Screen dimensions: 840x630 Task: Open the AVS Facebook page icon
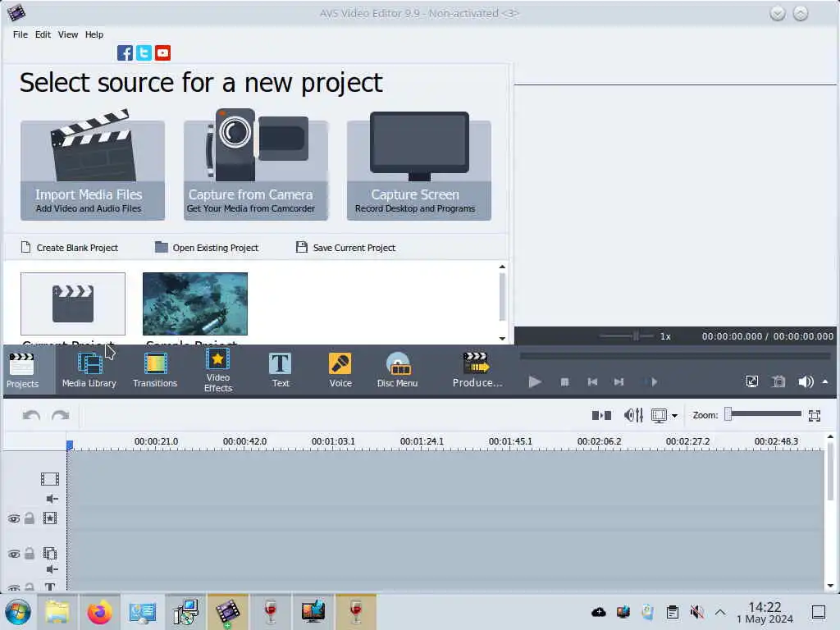[125, 53]
